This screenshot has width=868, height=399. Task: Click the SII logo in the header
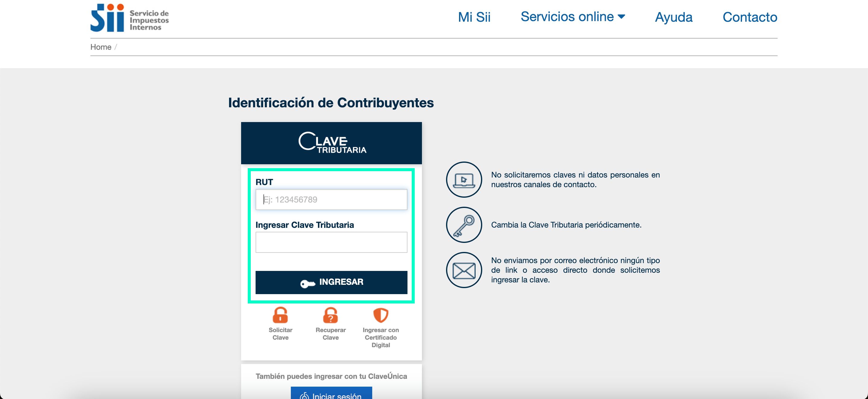click(130, 18)
